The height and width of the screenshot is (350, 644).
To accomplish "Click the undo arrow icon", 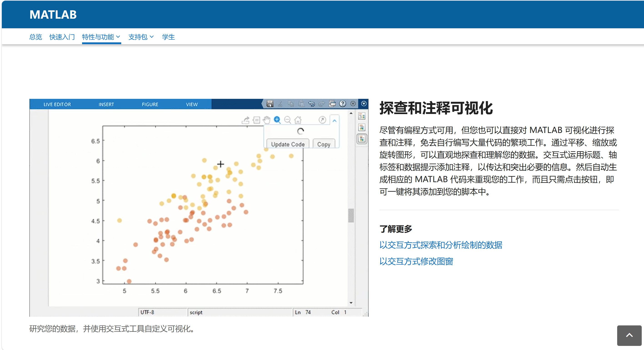I will tap(311, 104).
